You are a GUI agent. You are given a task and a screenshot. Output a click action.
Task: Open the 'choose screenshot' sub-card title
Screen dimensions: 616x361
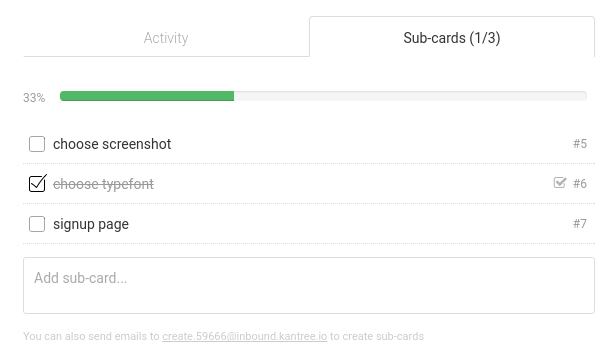pos(112,144)
